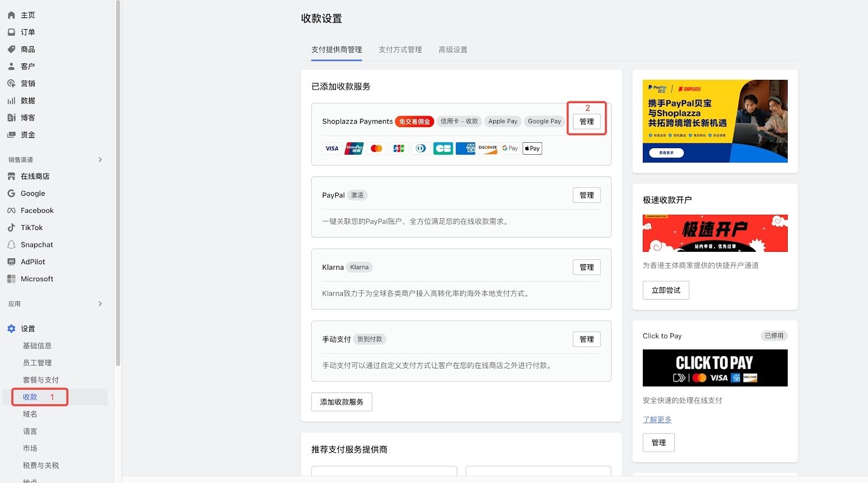Screen dimensions: 868x483
Task: Select 域名 in the settings submenu
Action: (x=30, y=414)
